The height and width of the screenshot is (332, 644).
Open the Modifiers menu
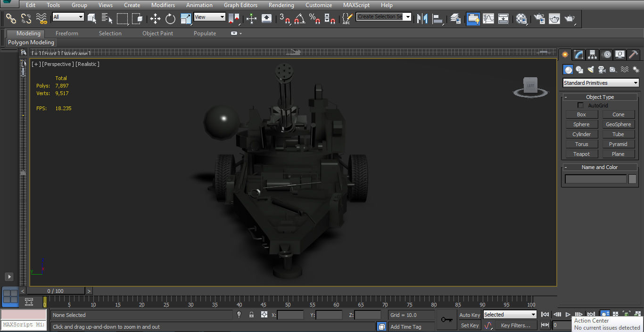(163, 5)
